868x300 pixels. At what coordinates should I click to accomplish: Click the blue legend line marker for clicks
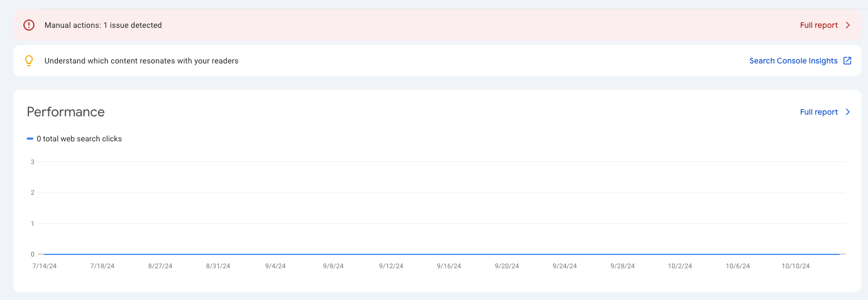pyautogui.click(x=30, y=139)
